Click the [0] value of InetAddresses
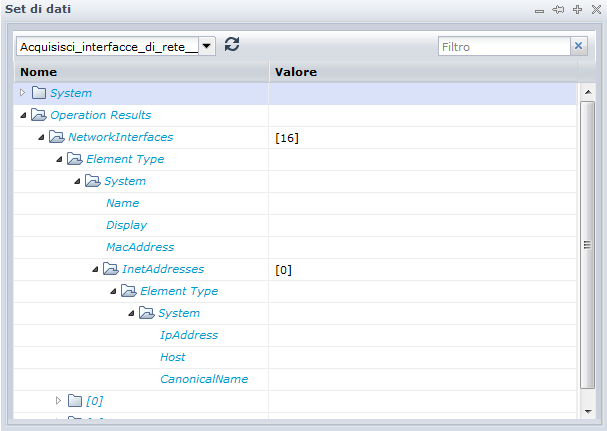The image size is (607, 431). pos(283,270)
